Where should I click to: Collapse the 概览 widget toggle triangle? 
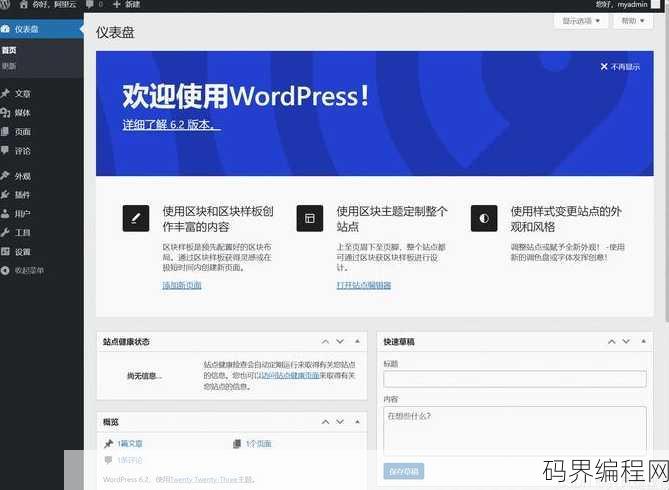tap(357, 422)
